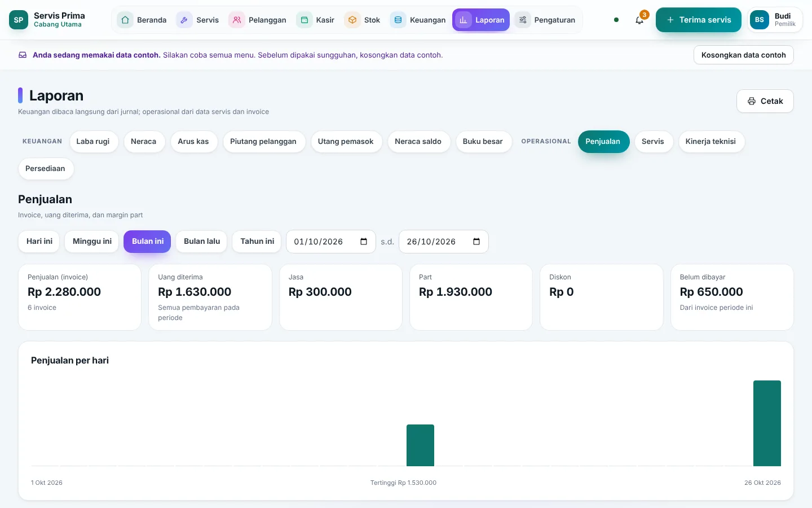Click the Kasir register icon
This screenshot has height=508, width=812.
(x=304, y=20)
